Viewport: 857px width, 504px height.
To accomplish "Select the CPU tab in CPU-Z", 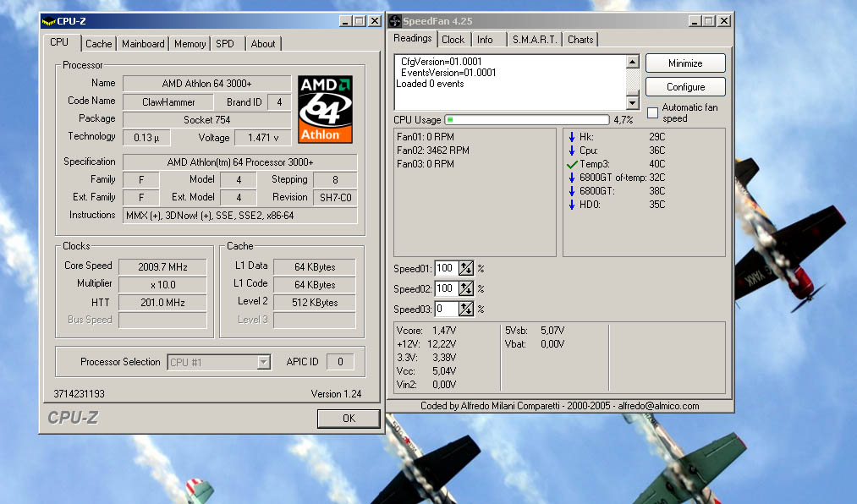I will (x=59, y=42).
